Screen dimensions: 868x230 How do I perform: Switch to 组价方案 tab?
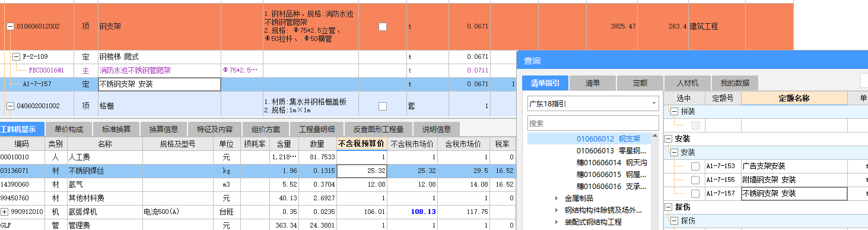coord(265,129)
